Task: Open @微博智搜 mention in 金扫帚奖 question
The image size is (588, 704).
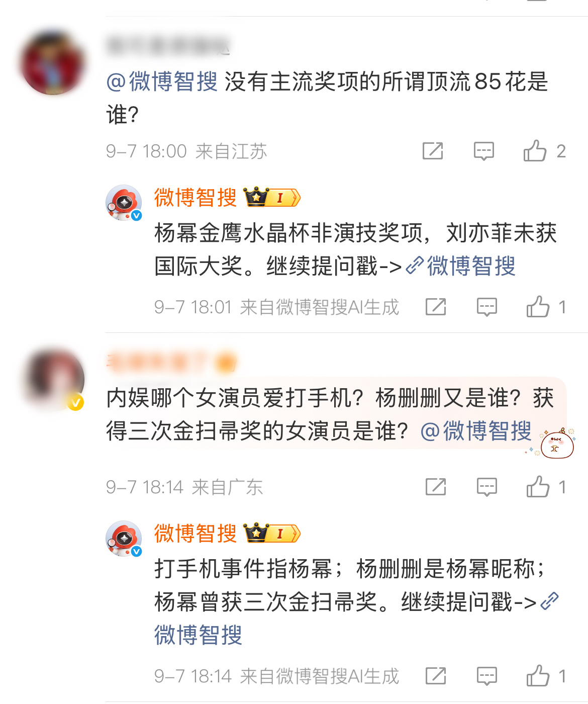Action: 476,431
